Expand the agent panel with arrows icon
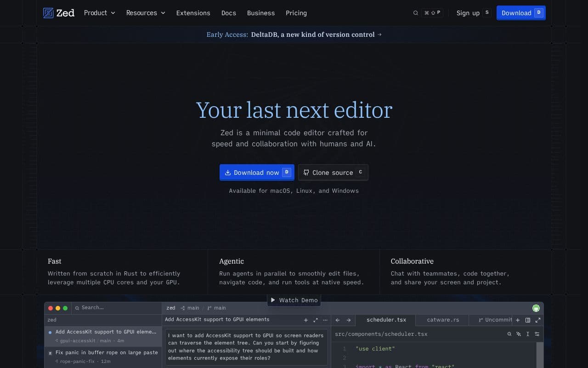Screen dimensions: 588x368 click(316, 320)
